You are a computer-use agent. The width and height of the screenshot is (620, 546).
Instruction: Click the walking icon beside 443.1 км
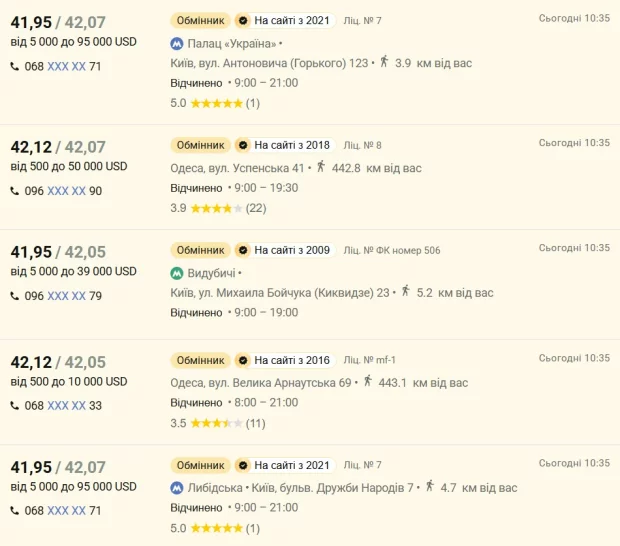[368, 381]
